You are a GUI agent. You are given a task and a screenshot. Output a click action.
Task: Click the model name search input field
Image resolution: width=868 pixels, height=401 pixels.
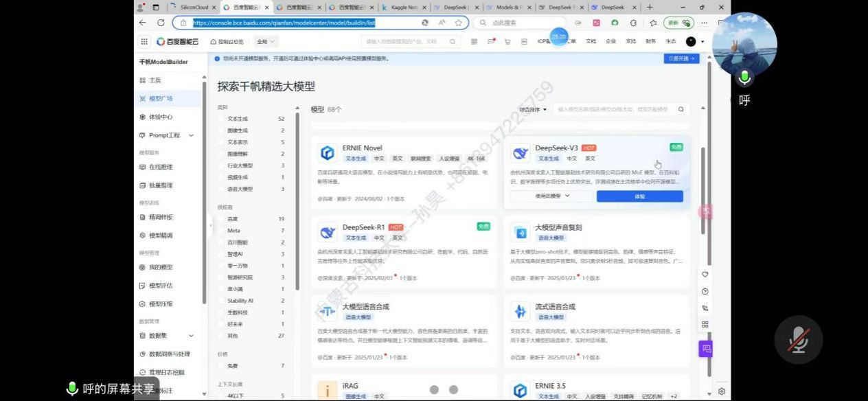(x=611, y=109)
